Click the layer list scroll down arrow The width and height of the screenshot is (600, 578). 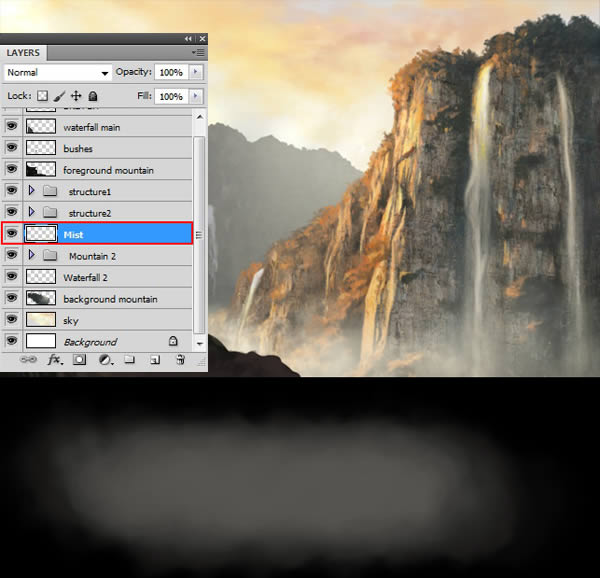click(200, 344)
